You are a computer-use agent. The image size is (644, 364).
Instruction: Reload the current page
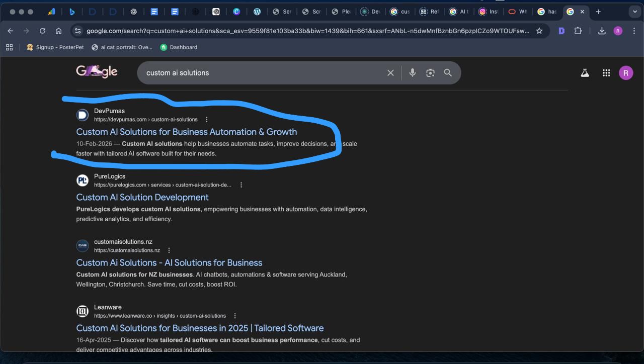[42, 31]
